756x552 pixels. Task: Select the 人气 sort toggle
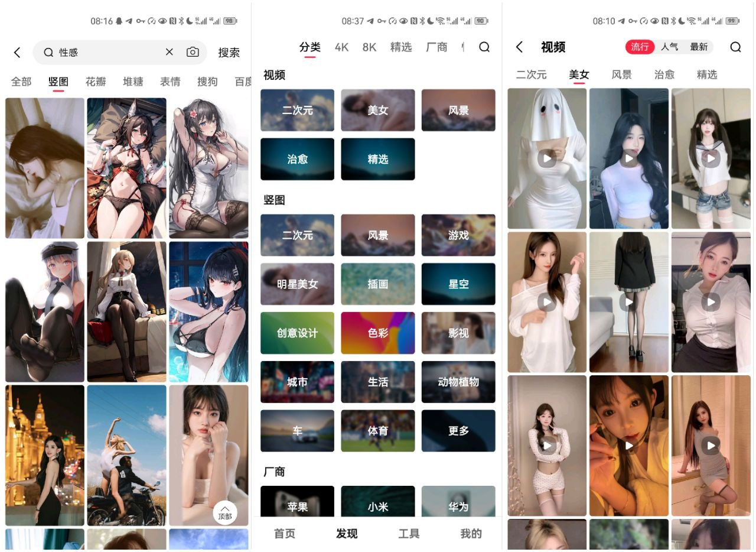[669, 47]
